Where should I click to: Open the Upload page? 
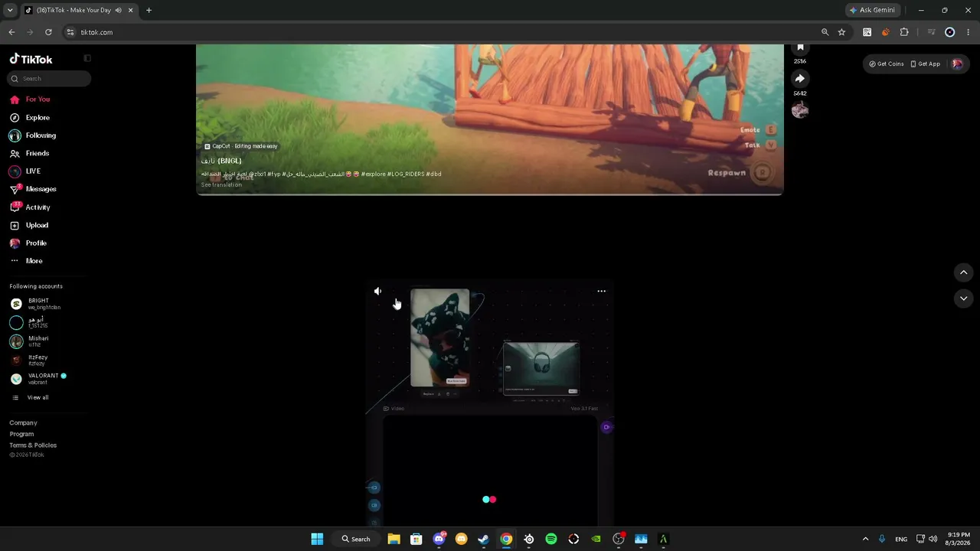pyautogui.click(x=29, y=225)
